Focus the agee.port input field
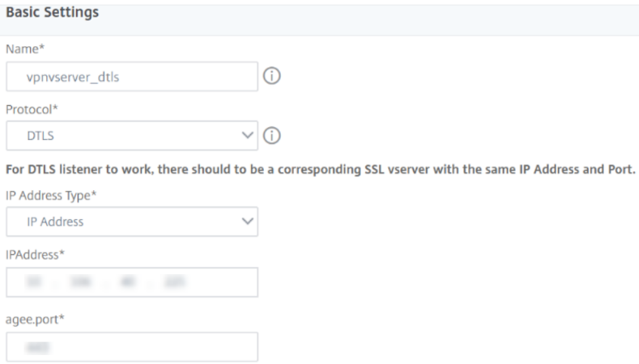 (131, 347)
